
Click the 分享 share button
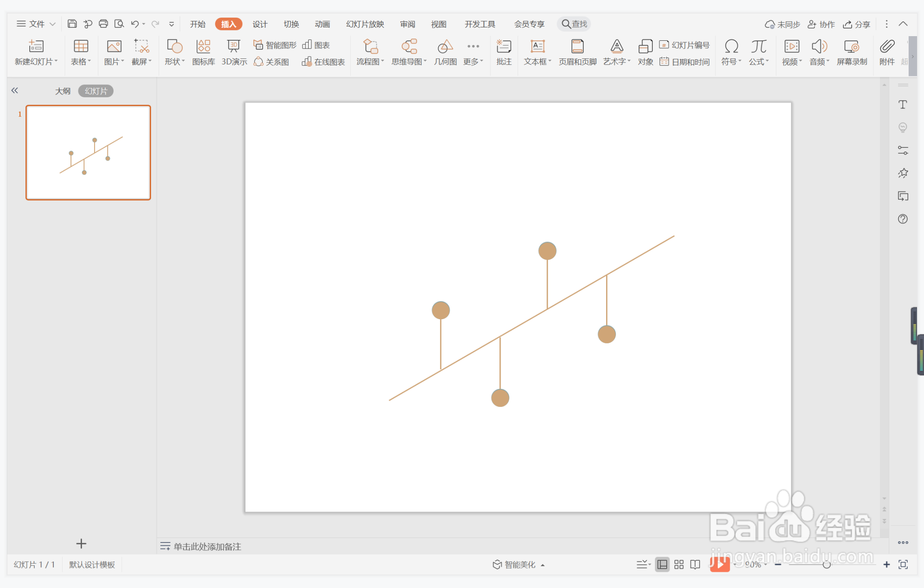(856, 24)
